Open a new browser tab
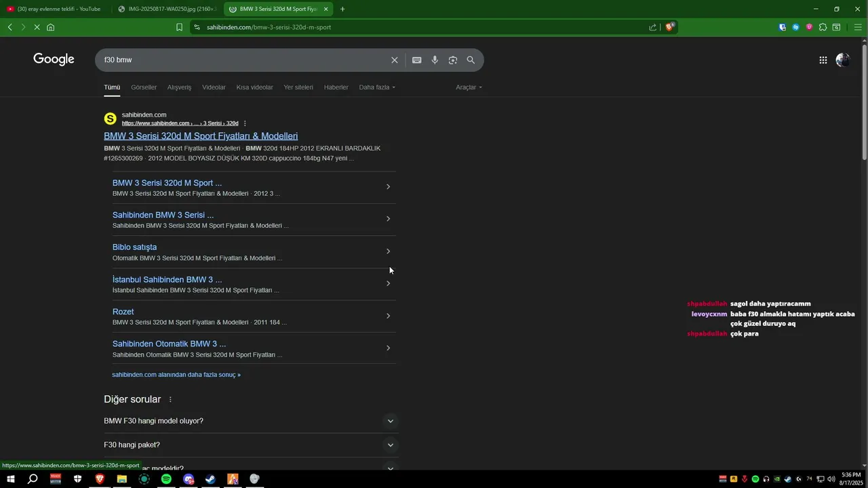The height and width of the screenshot is (488, 868). click(342, 9)
